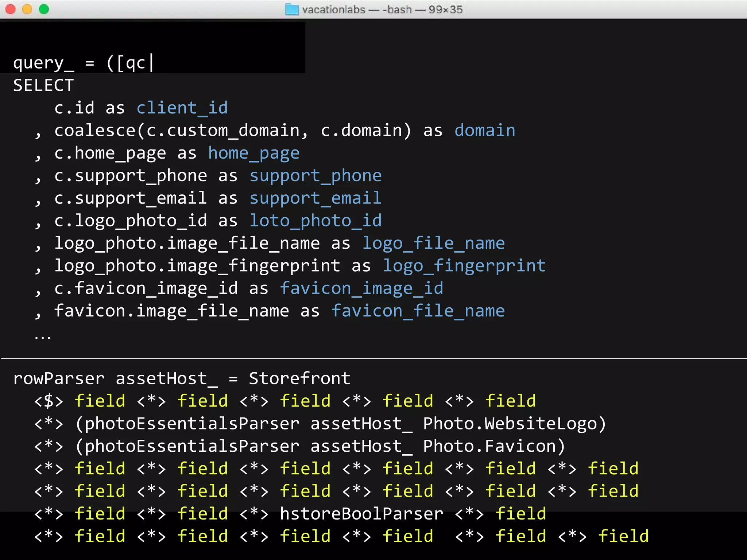Click the blue alias 'support_email'
The height and width of the screenshot is (560, 747).
[316, 198]
